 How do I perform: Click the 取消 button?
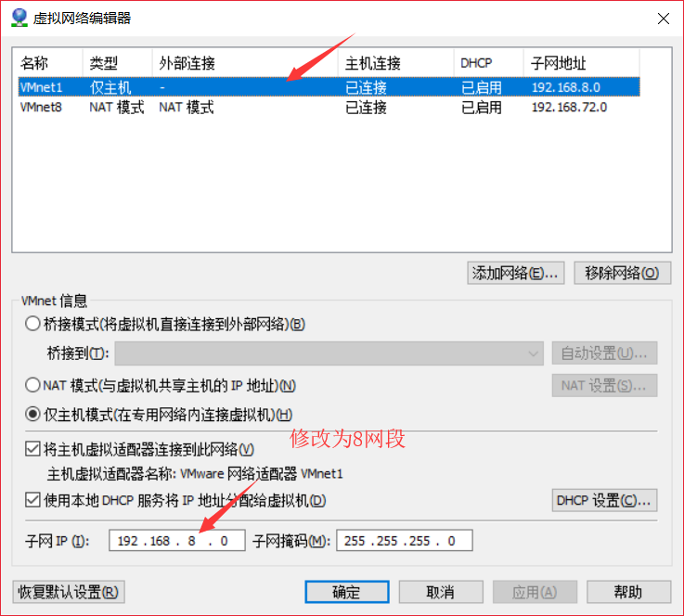pos(441,592)
